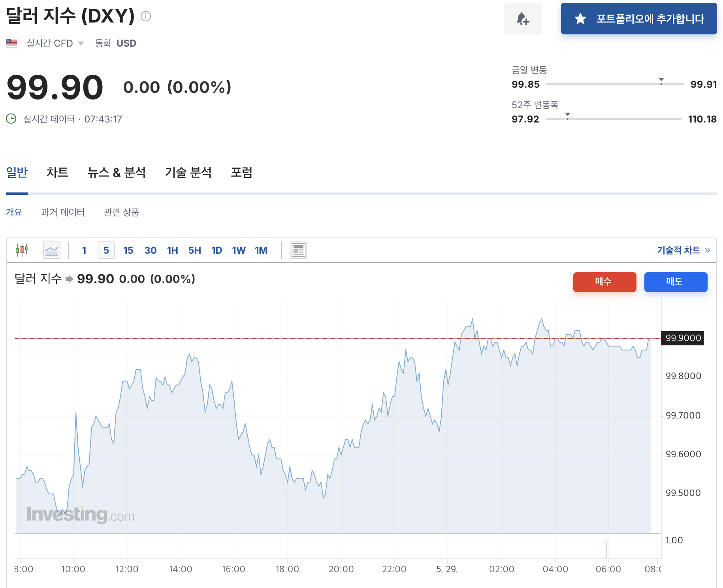This screenshot has height=588, width=723.
Task: Click the blue 매도 button
Action: click(676, 282)
